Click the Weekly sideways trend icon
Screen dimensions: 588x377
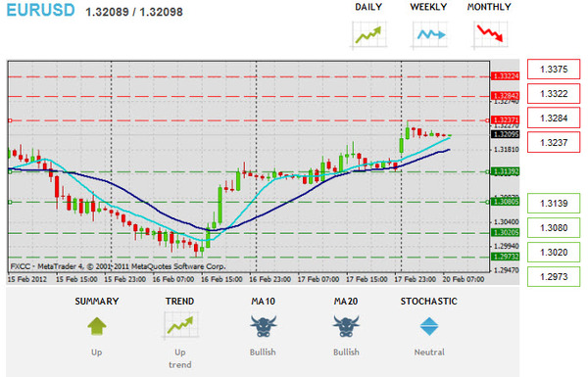click(x=430, y=35)
